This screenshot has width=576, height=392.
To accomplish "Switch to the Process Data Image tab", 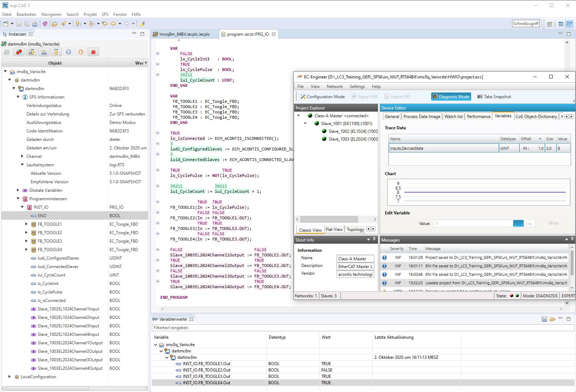I will (422, 117).
